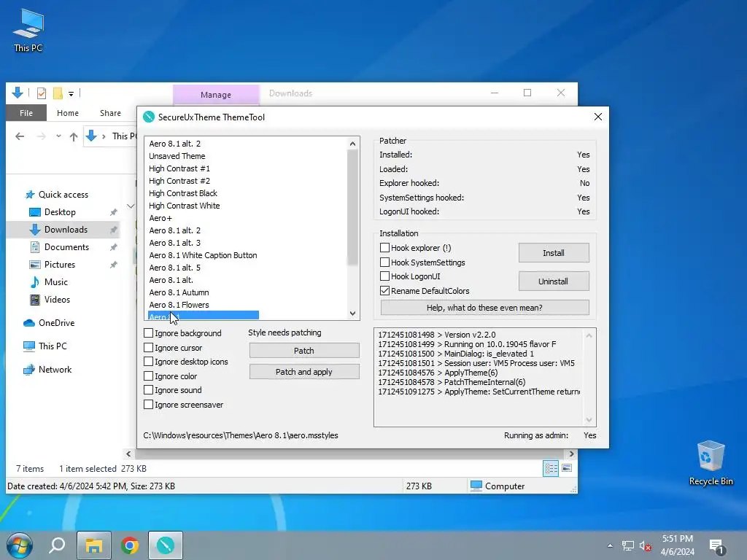
Task: Open network status tray icon
Action: pos(628,545)
